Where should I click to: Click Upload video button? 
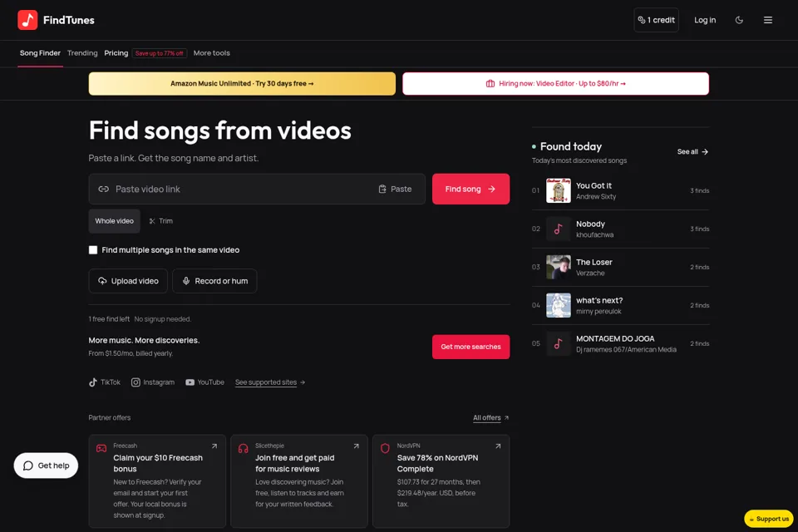pyautogui.click(x=128, y=281)
